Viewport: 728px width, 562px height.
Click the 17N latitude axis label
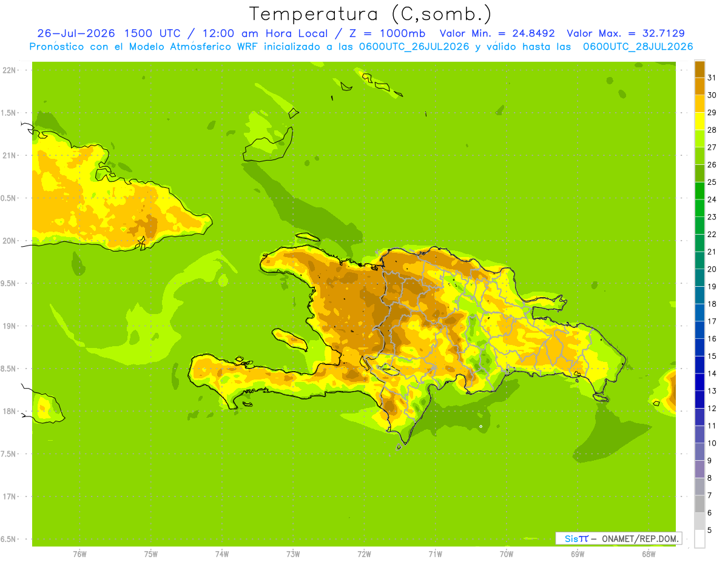(10, 497)
